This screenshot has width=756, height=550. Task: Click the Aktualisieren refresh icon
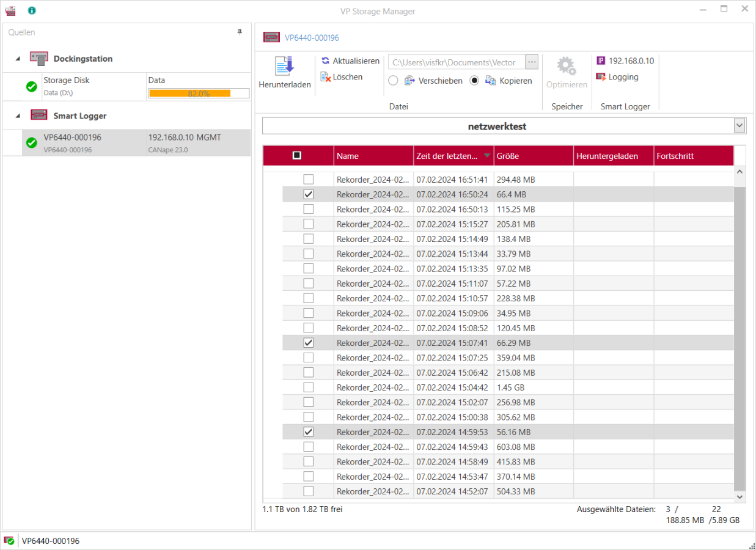pos(326,61)
